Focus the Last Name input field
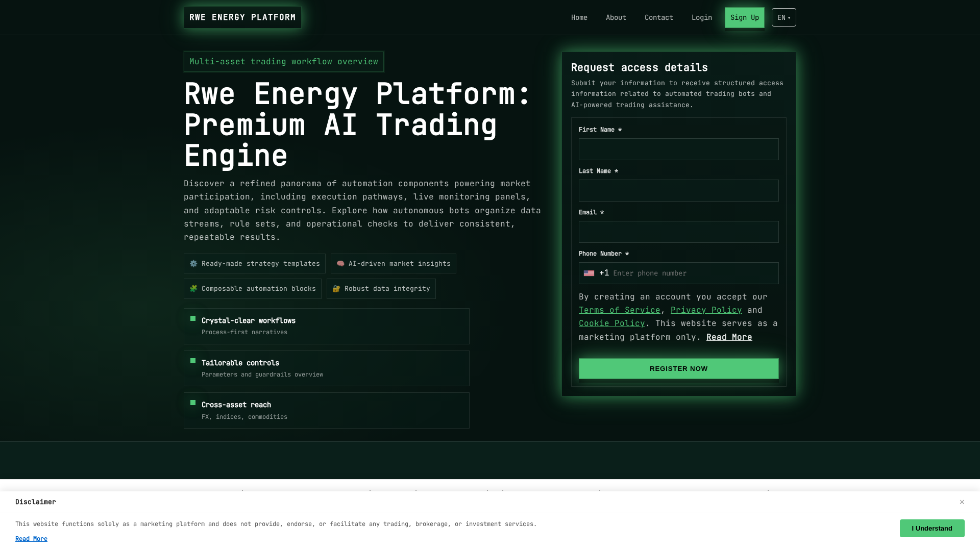Screen dimensions: 980x551 (679, 190)
